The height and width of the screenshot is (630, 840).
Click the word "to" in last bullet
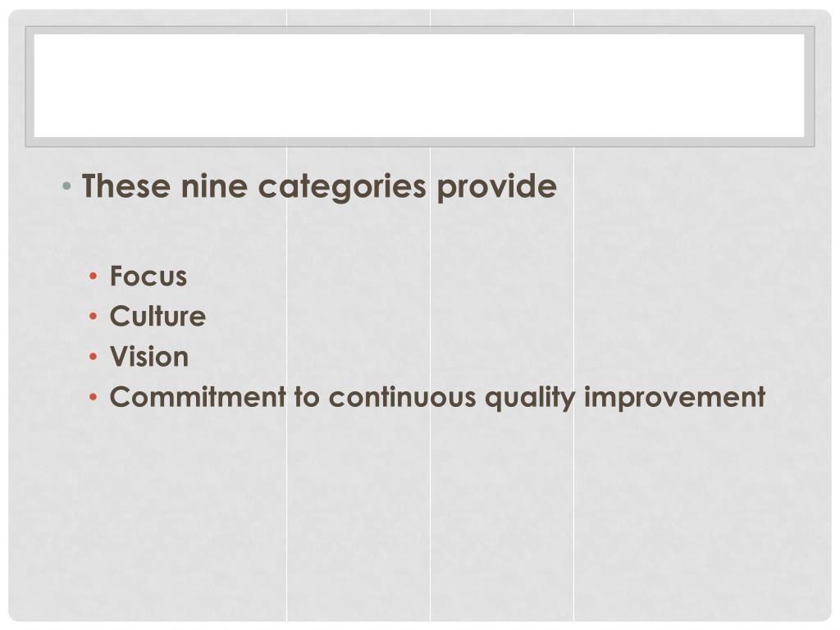307,398
